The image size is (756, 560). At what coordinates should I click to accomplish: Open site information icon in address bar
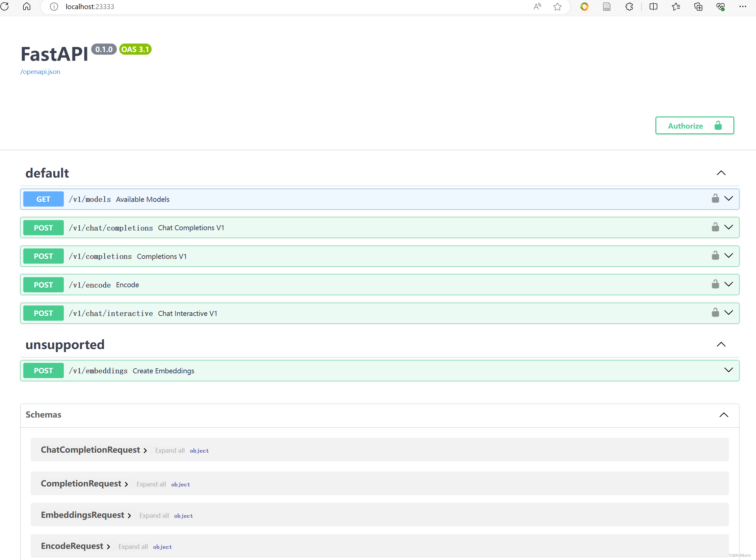(54, 6)
